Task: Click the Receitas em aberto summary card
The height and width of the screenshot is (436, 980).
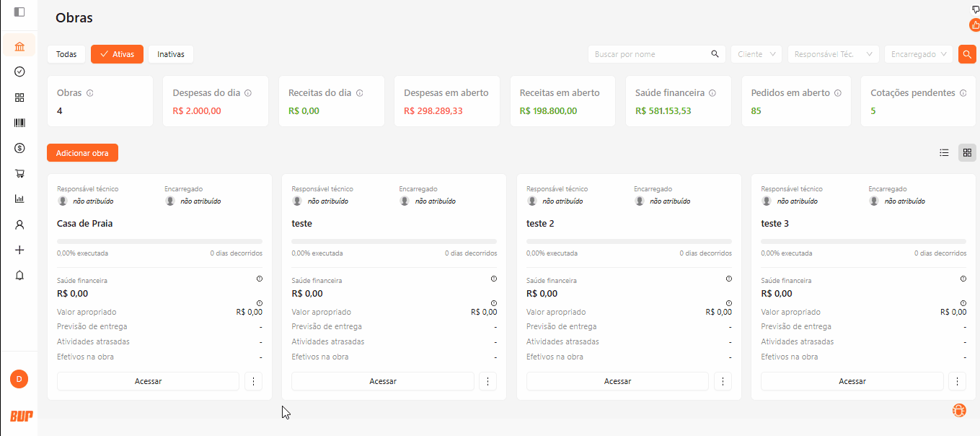Action: (x=562, y=101)
